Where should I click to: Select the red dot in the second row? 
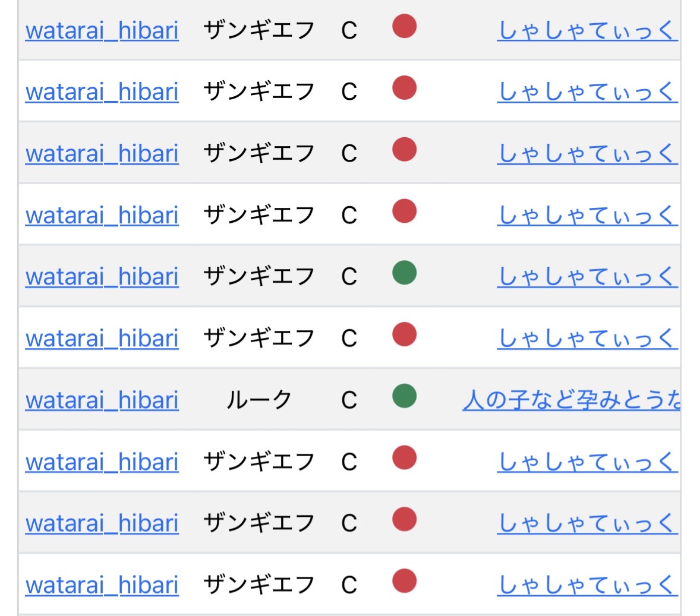coord(404,89)
